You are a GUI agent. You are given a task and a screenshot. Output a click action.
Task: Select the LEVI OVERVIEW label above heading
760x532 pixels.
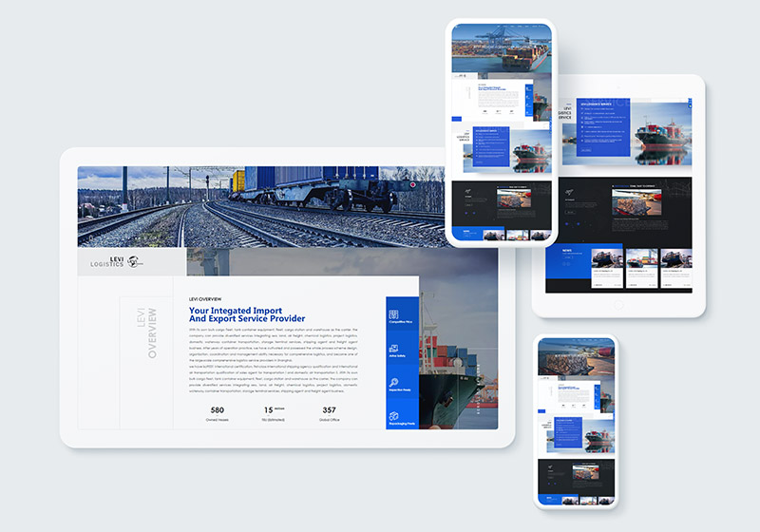pyautogui.click(x=212, y=299)
